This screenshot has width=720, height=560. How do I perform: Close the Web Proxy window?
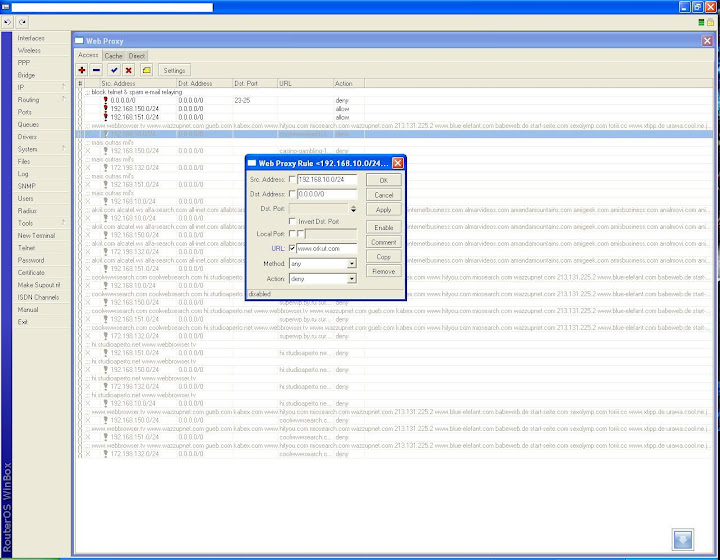pos(707,41)
